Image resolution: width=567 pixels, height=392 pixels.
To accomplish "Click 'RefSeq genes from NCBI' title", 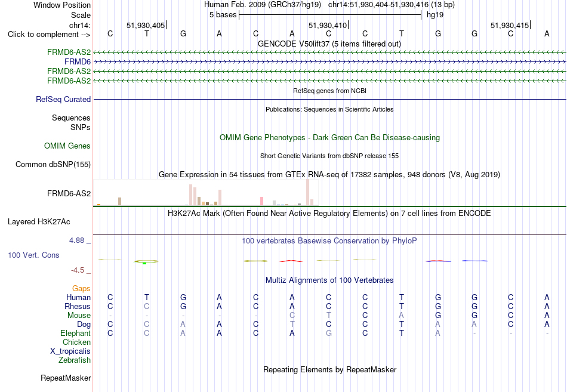I will pos(329,91).
